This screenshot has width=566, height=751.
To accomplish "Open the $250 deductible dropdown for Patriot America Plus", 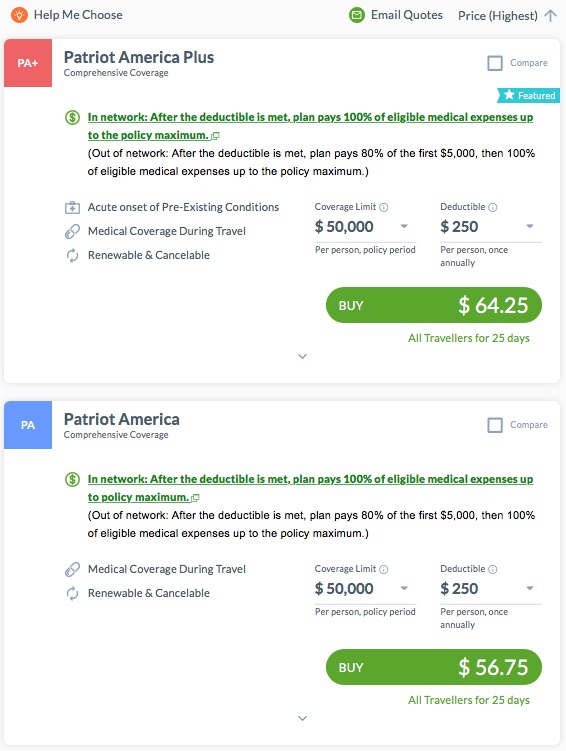I will pyautogui.click(x=490, y=226).
